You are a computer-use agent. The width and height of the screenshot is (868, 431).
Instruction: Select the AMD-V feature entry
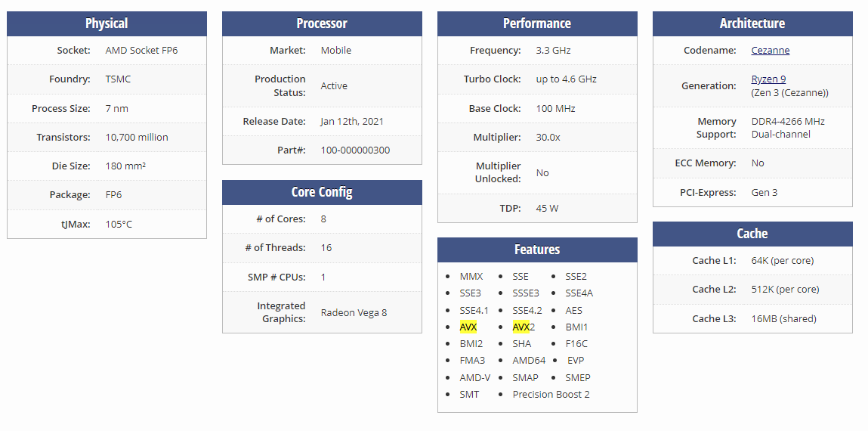pos(474,378)
